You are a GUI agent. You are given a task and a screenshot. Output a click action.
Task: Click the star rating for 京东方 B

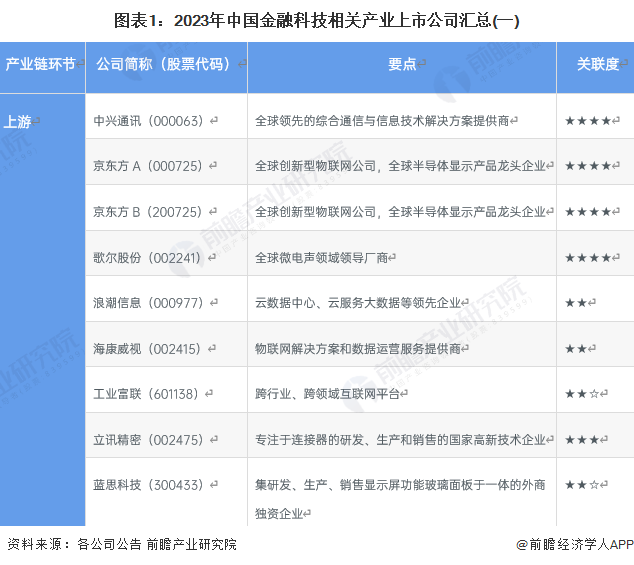click(x=588, y=212)
